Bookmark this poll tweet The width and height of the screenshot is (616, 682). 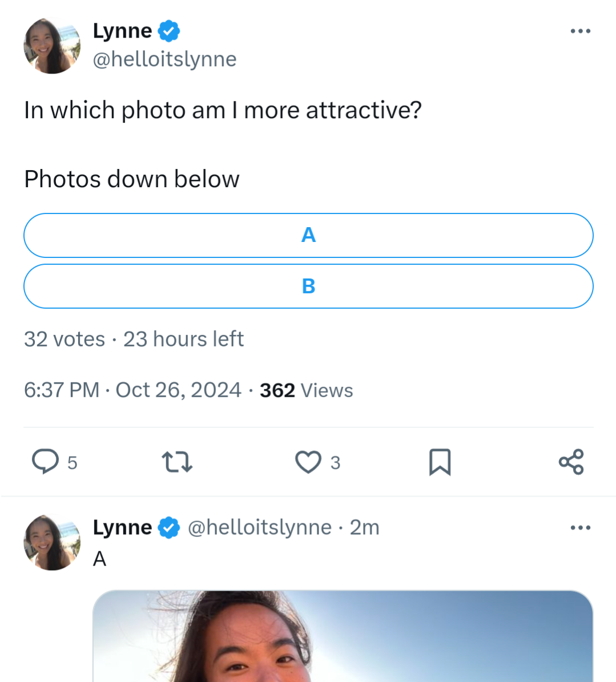tap(440, 462)
